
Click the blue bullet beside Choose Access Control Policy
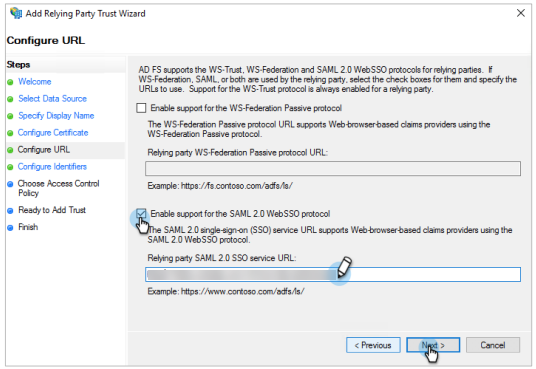pyautogui.click(x=10, y=184)
